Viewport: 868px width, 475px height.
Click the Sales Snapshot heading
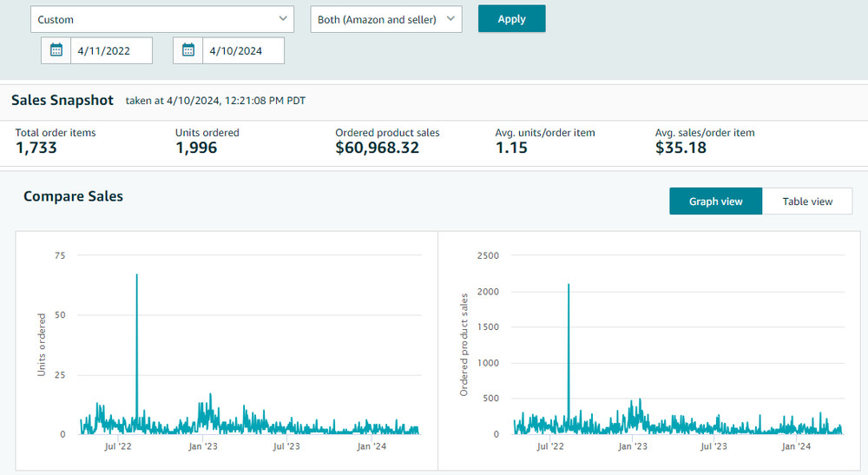pyautogui.click(x=62, y=100)
